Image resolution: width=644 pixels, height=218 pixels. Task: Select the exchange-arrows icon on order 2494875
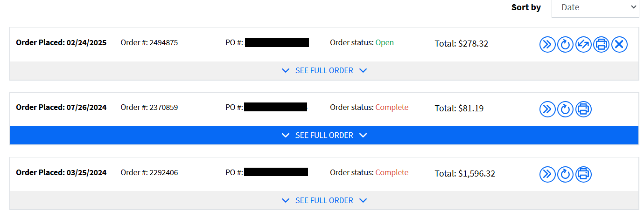[583, 45]
